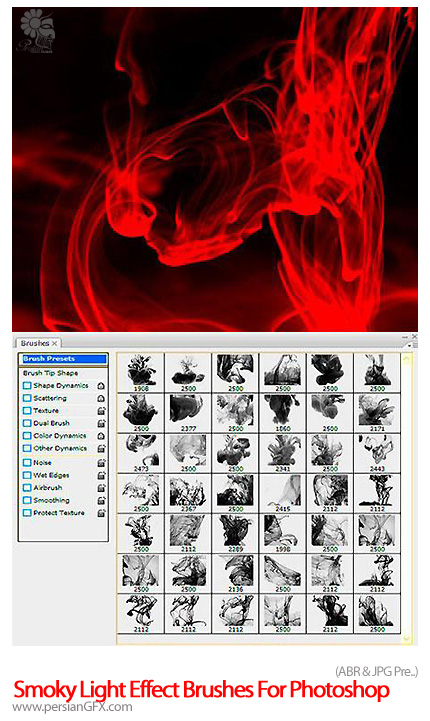Click the lock icon beside Texture

tap(101, 411)
